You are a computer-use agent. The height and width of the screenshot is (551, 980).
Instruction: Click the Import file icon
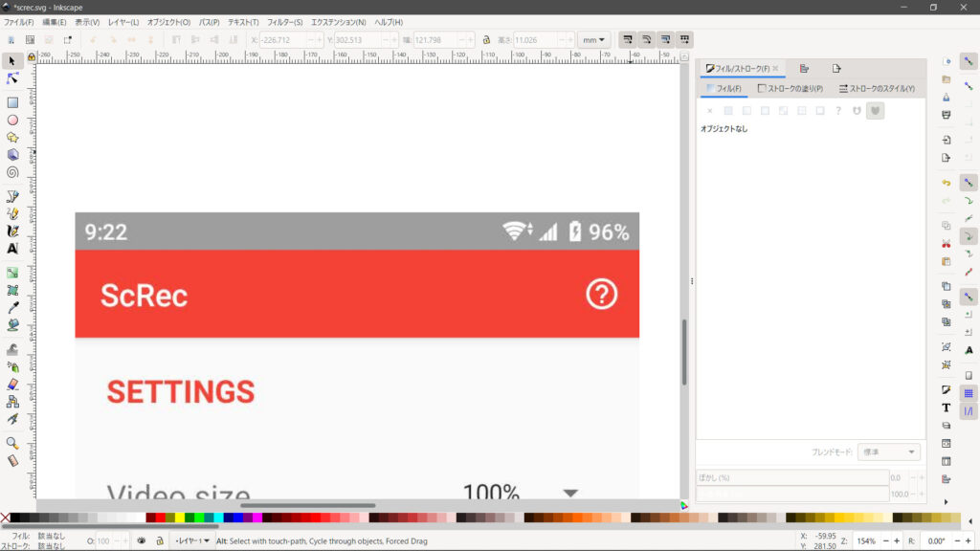(947, 140)
